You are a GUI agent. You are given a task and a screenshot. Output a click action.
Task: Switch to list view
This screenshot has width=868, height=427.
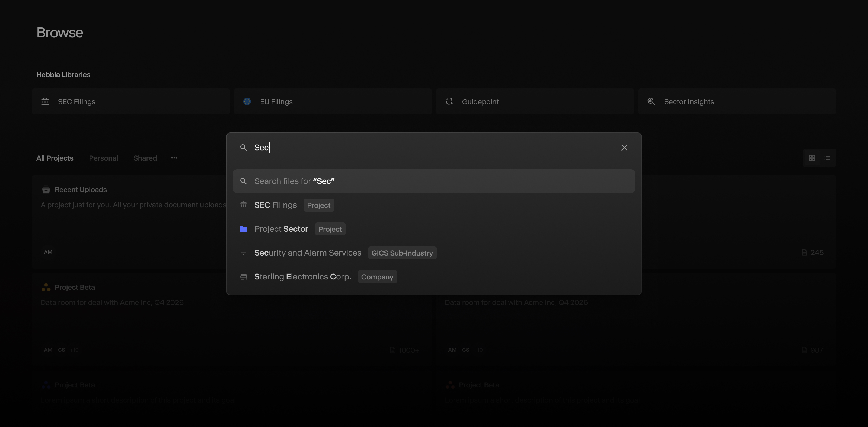828,158
